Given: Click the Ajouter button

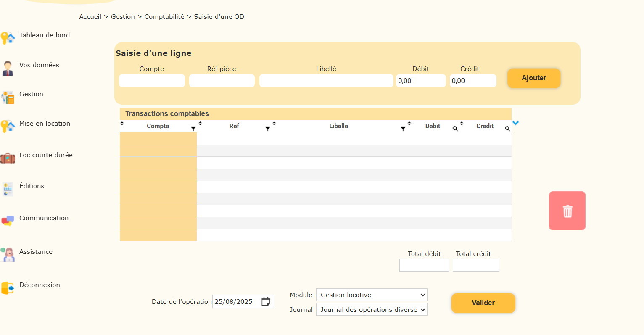Looking at the screenshot, I should point(534,78).
